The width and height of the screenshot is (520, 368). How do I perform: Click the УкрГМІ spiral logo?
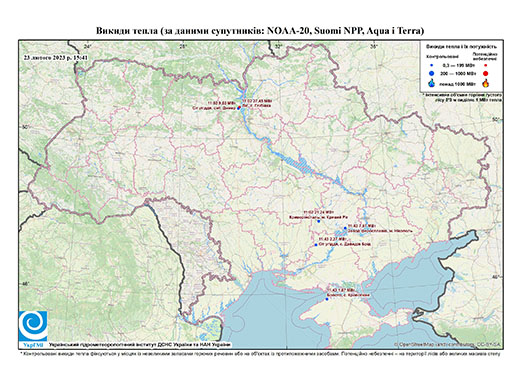[x=33, y=326]
